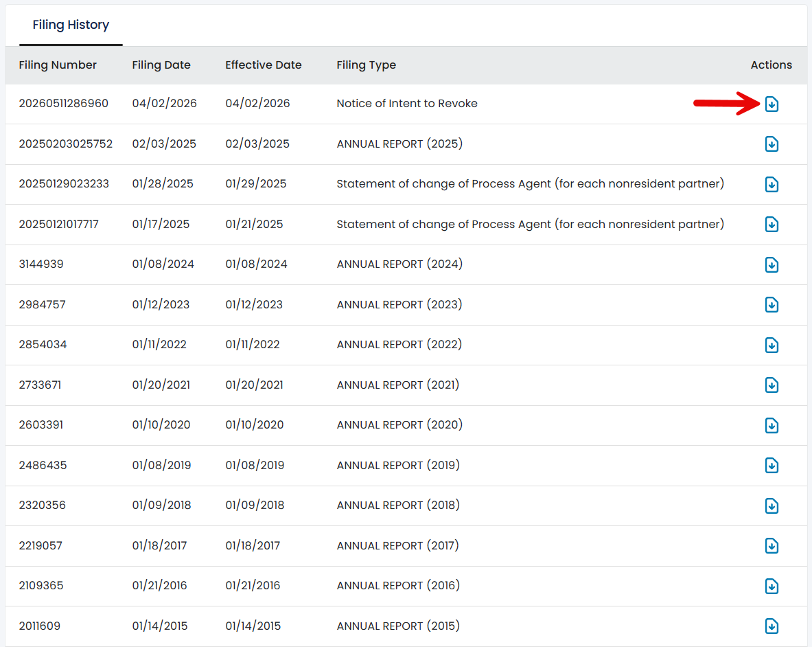This screenshot has width=812, height=647.
Task: Select filing number 2603391
Action: [41, 424]
